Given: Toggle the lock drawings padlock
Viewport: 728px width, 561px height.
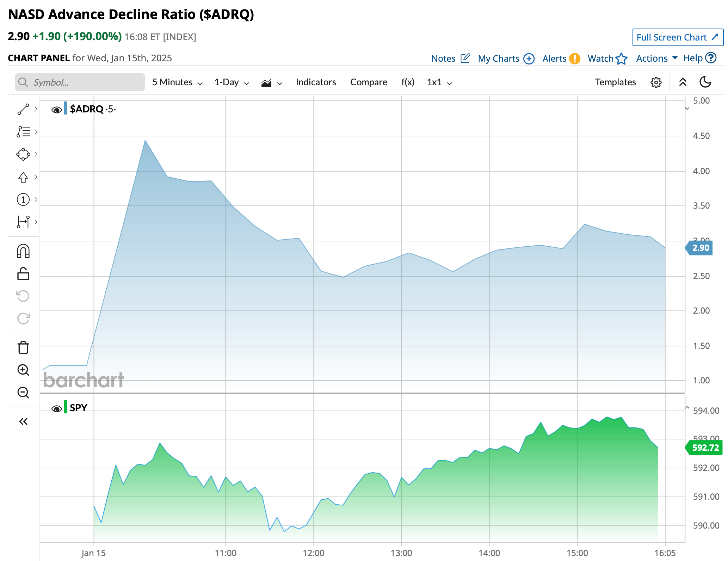Looking at the screenshot, I should [23, 273].
